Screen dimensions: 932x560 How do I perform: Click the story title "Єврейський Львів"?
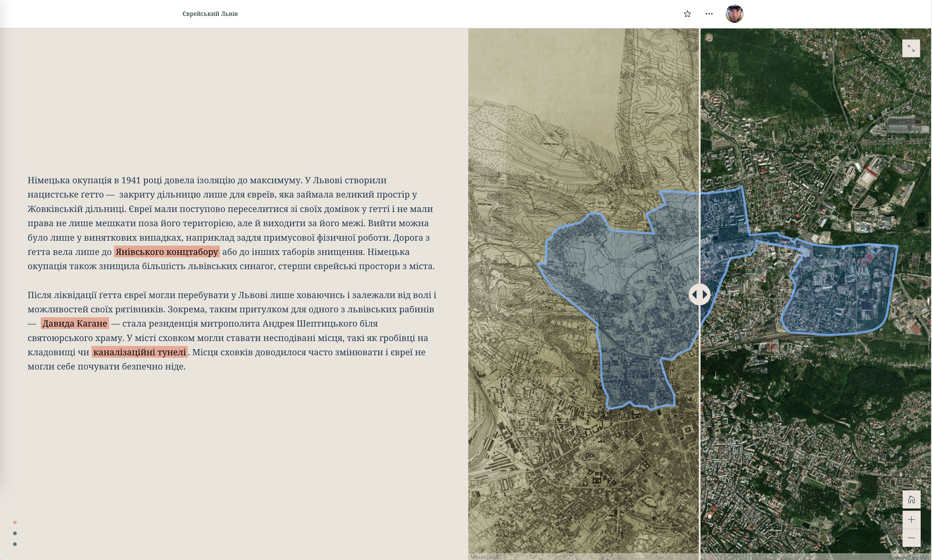210,14
